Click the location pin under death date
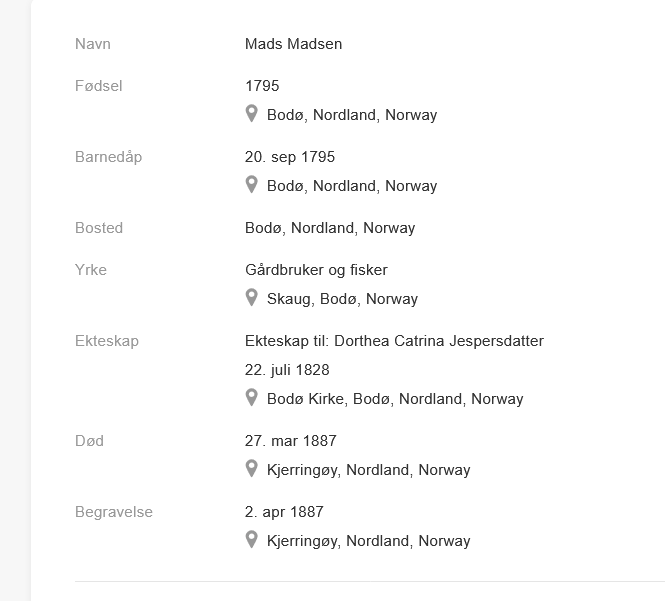 pyautogui.click(x=251, y=469)
